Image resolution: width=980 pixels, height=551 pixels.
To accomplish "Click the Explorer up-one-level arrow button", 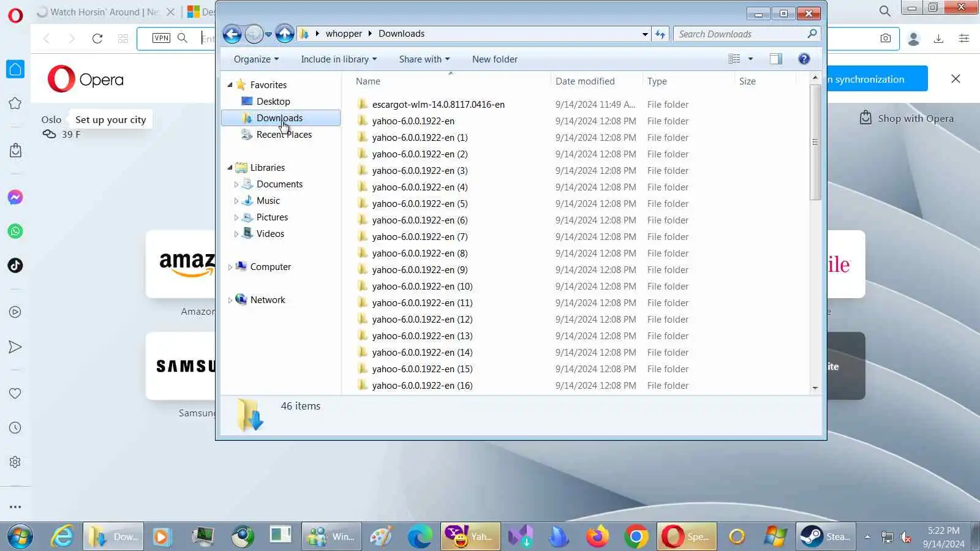I will click(x=285, y=34).
